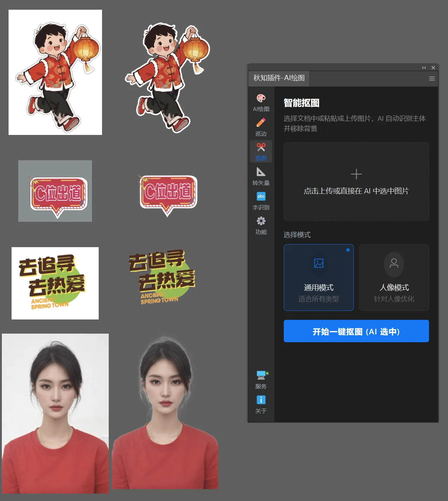Click the image upload area

(x=356, y=182)
